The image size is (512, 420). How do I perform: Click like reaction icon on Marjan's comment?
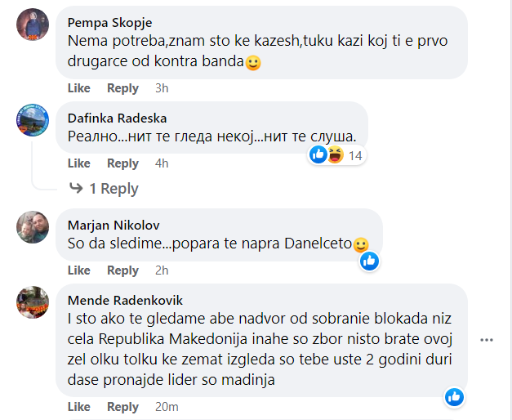coord(370,261)
